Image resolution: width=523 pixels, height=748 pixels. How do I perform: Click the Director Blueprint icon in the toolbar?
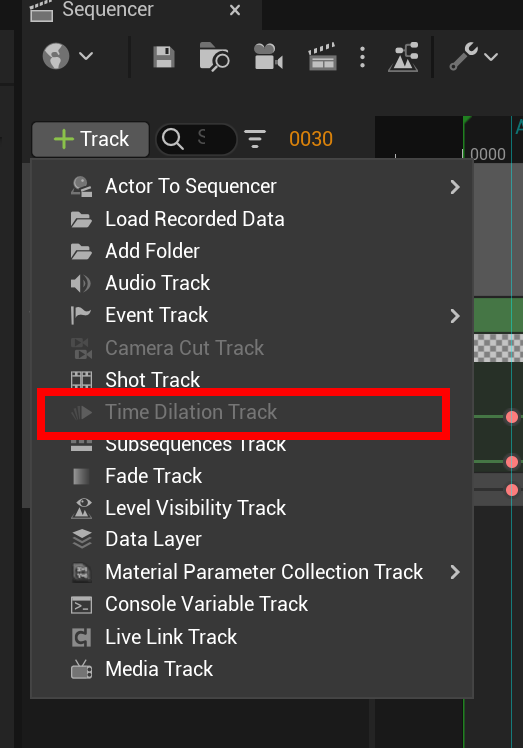click(404, 57)
